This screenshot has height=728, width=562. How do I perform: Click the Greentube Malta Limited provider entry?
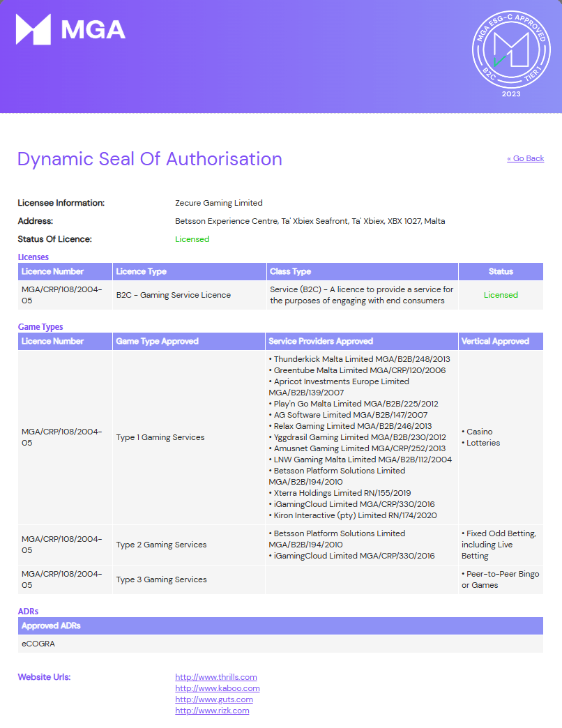point(357,370)
